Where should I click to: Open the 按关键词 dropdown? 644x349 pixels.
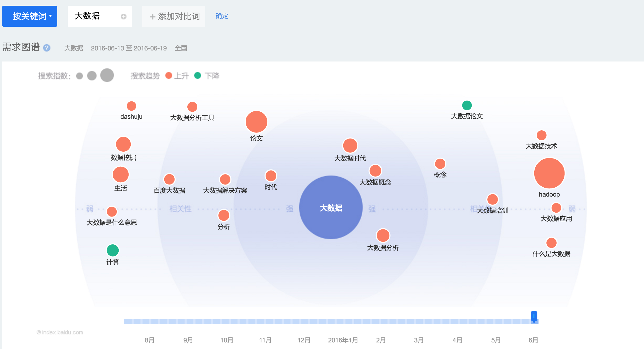pyautogui.click(x=30, y=16)
